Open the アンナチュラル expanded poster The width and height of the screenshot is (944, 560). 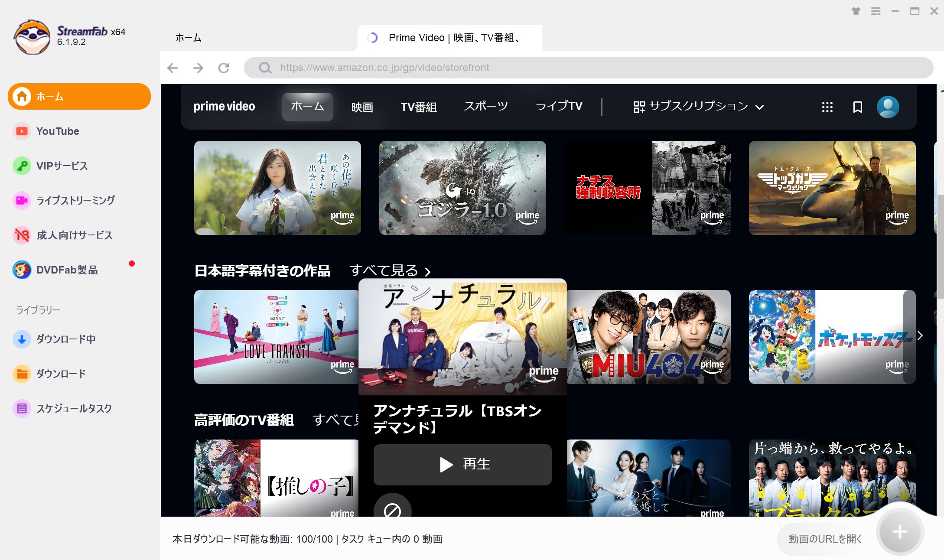pyautogui.click(x=462, y=337)
